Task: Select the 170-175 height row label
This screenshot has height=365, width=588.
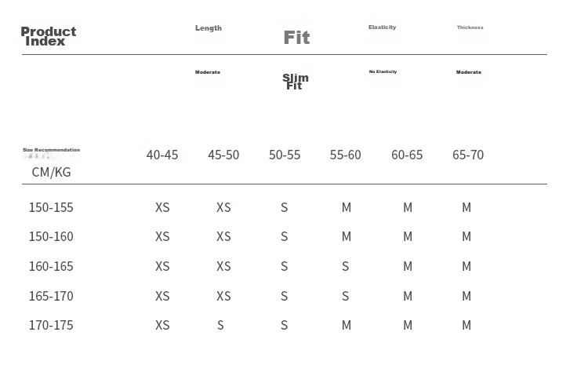Action: click(51, 325)
